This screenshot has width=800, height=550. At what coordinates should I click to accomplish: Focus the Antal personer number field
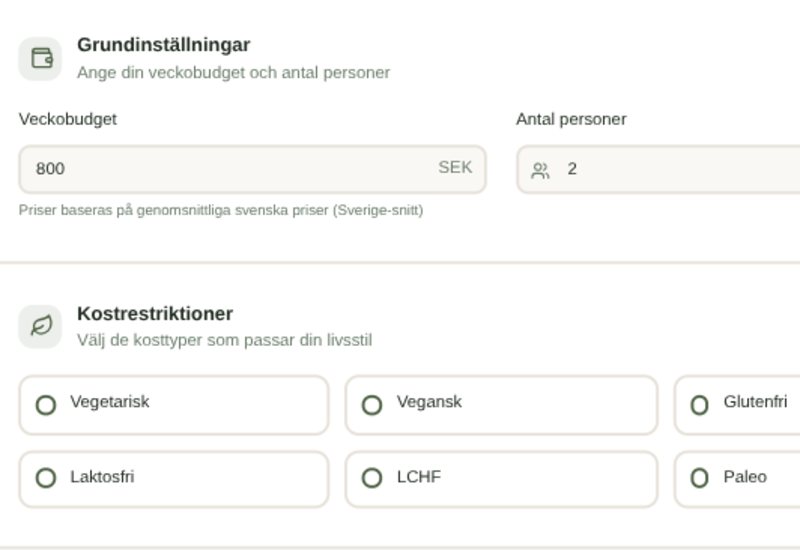click(x=680, y=169)
